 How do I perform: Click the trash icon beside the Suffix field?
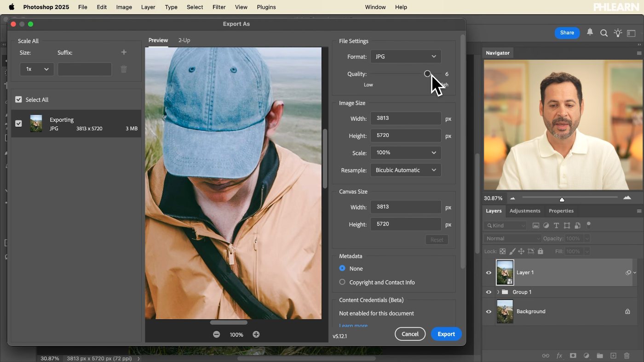124,69
